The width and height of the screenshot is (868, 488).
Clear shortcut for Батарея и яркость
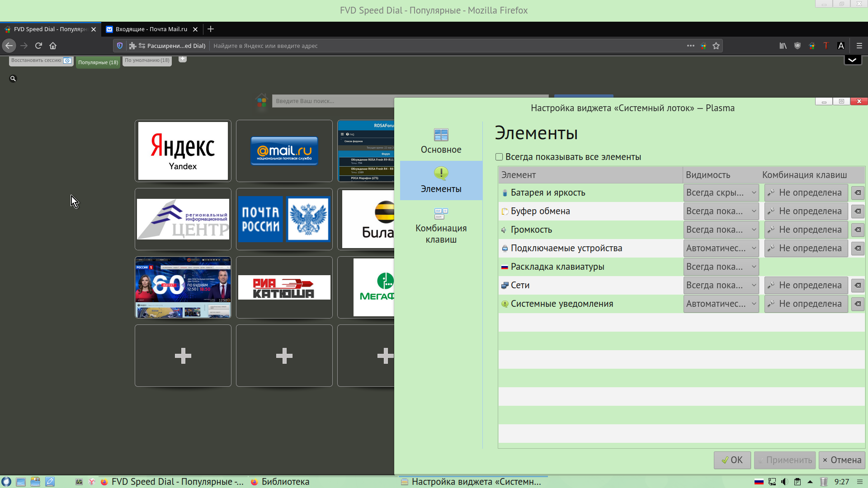(x=858, y=193)
